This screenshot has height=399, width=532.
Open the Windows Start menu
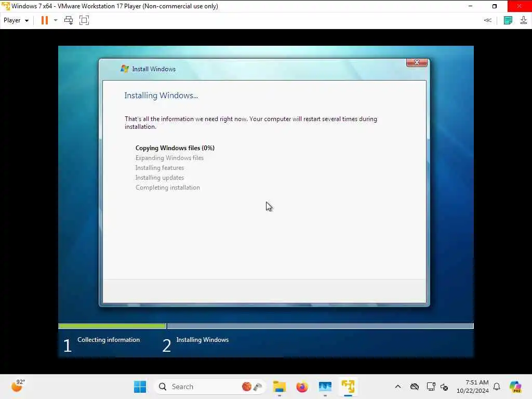pos(140,387)
